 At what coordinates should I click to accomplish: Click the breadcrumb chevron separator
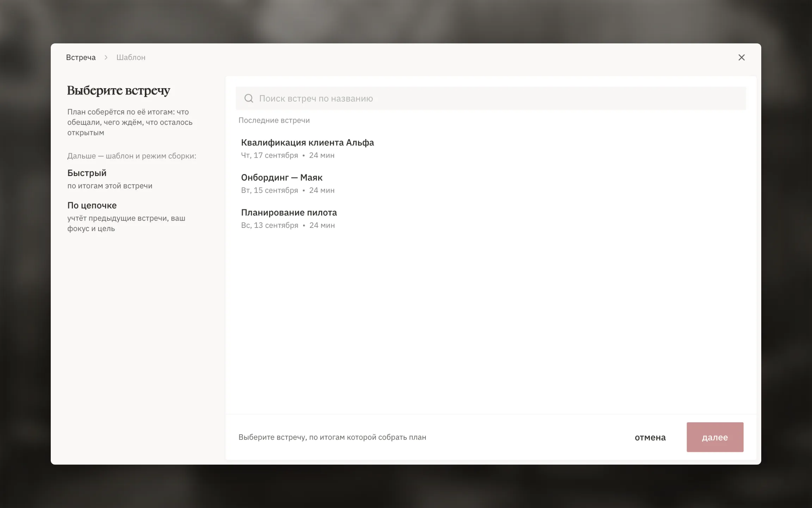pos(106,58)
